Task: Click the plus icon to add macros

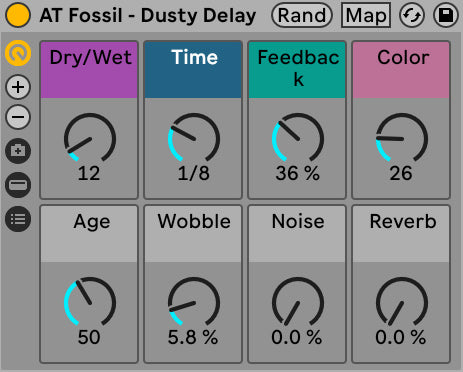Action: click(18, 87)
